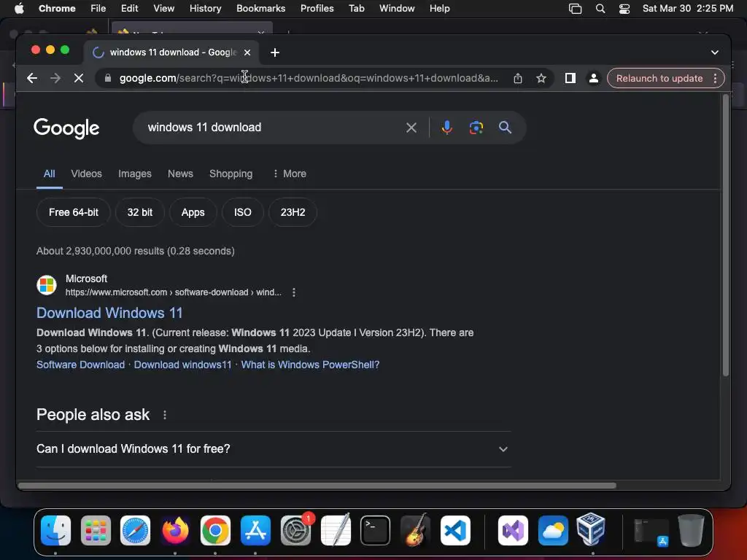Open the Trash in the Dock
This screenshot has width=747, height=560.
point(691,530)
